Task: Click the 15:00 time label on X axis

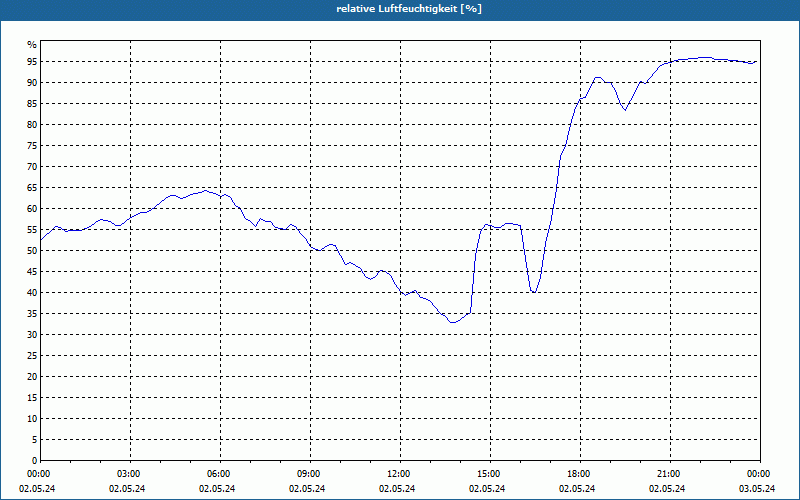Action: [490, 474]
